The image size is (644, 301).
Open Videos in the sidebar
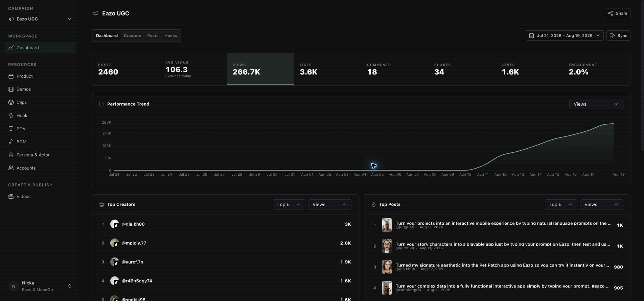[x=40, y=197]
